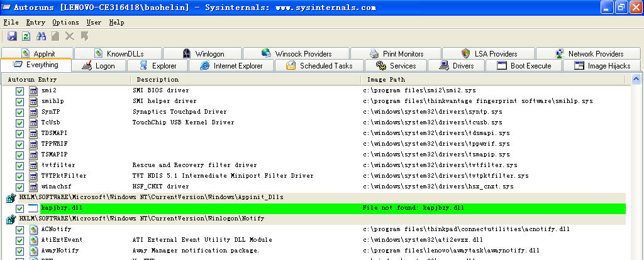This screenshot has height=260, width=644.
Task: Click the TVTPktFilter driver file icon
Action: [33, 176]
